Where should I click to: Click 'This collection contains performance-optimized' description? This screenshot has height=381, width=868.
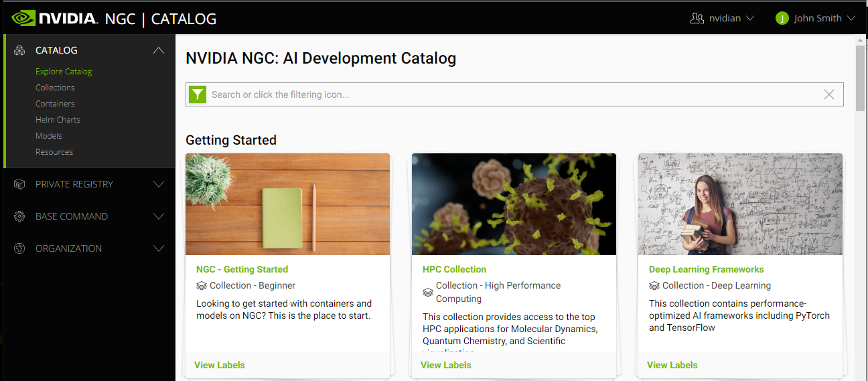pyautogui.click(x=739, y=315)
